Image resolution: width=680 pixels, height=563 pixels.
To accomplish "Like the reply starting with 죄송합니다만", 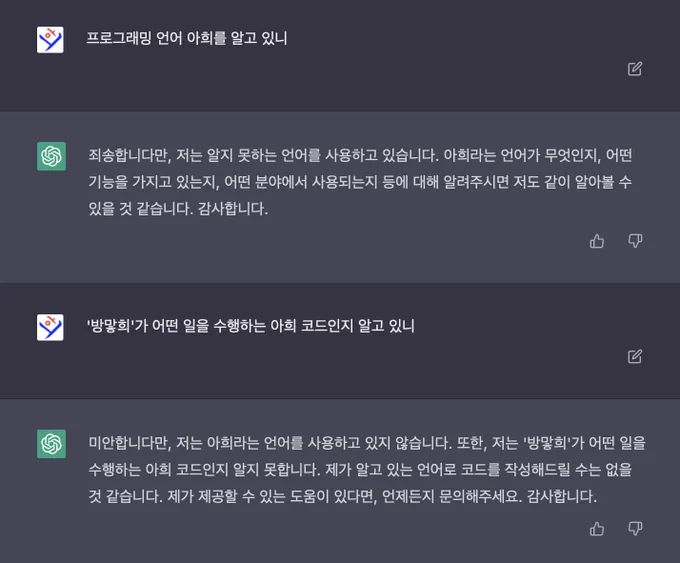I will click(x=597, y=241).
